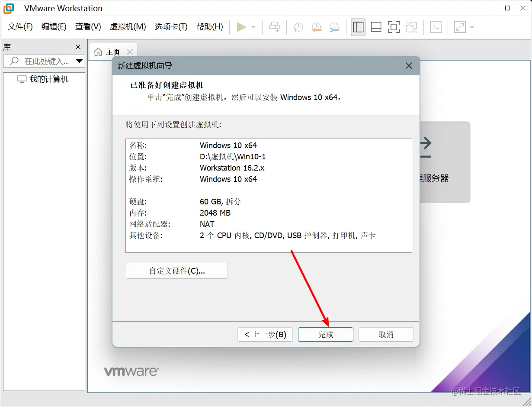
Task: Maximize the VMware Workstation window
Action: click(x=507, y=8)
